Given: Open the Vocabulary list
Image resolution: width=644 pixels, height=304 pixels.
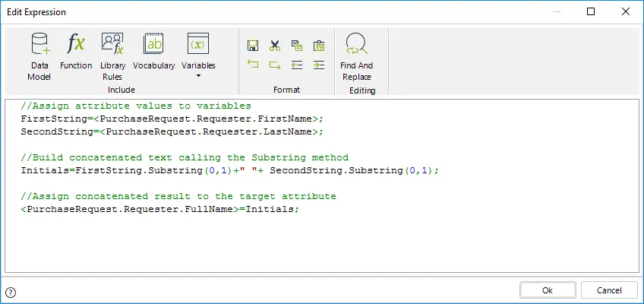Looking at the screenshot, I should (x=153, y=52).
